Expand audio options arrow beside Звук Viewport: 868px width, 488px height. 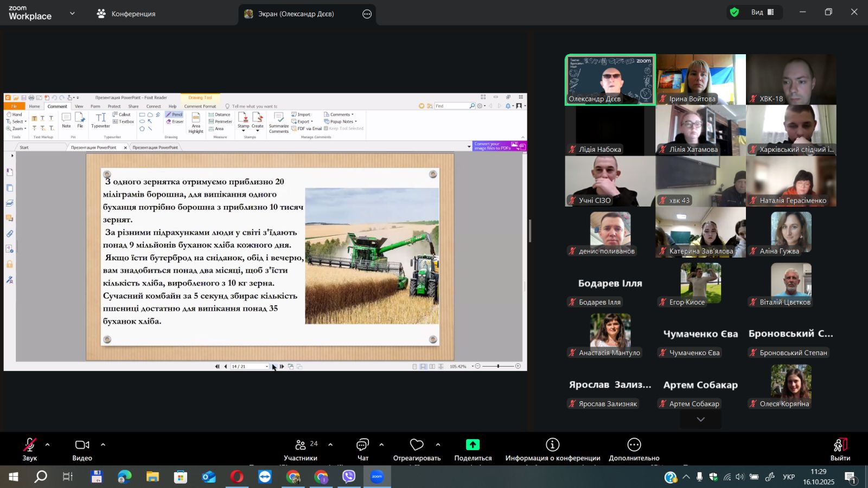(48, 445)
